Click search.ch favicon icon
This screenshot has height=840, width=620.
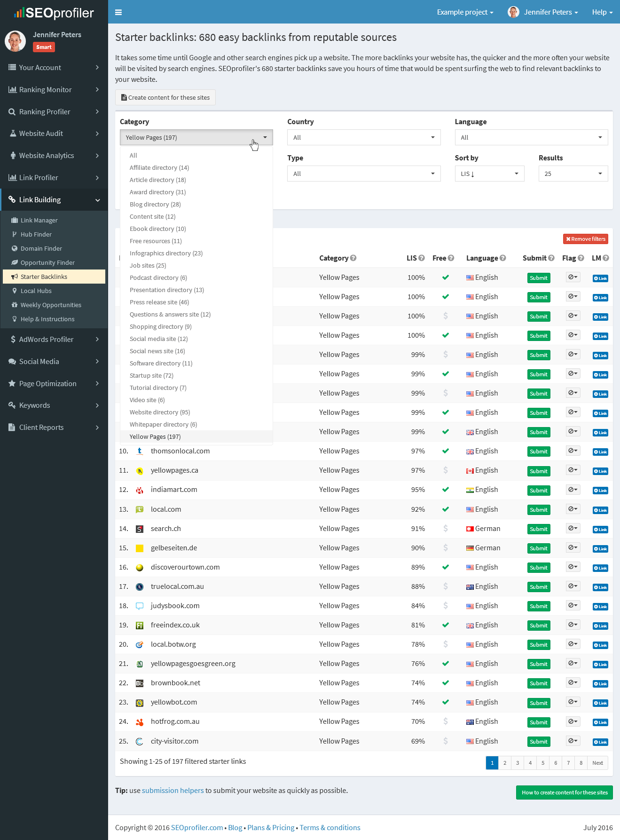click(x=140, y=529)
